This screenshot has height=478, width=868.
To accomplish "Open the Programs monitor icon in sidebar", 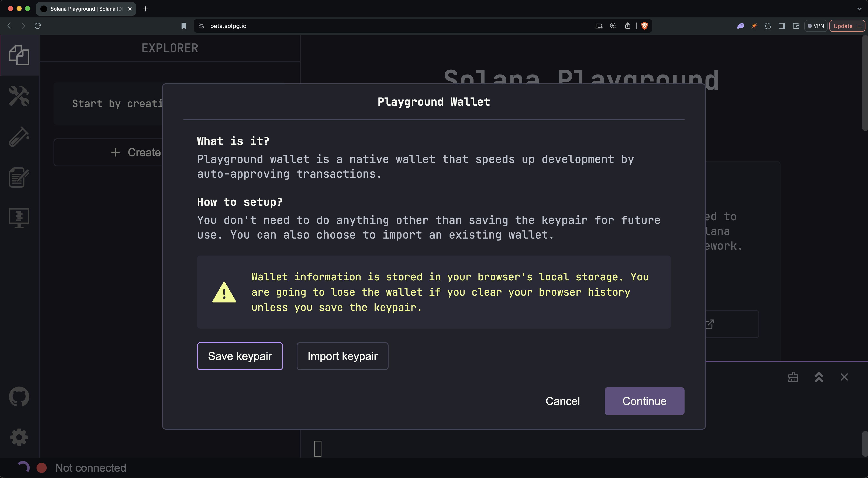I will 19,218.
